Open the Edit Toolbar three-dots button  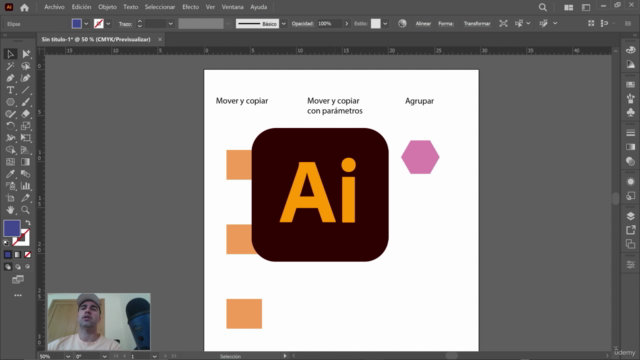[18, 295]
